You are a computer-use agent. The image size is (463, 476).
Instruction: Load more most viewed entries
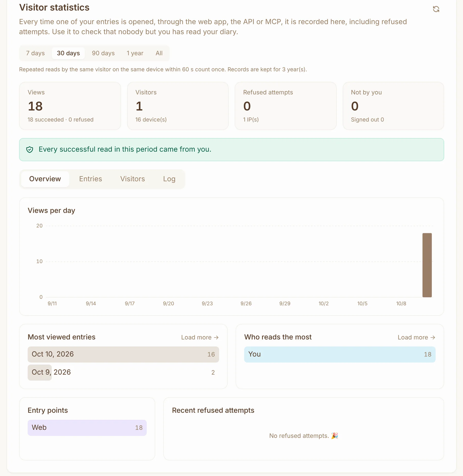point(200,337)
